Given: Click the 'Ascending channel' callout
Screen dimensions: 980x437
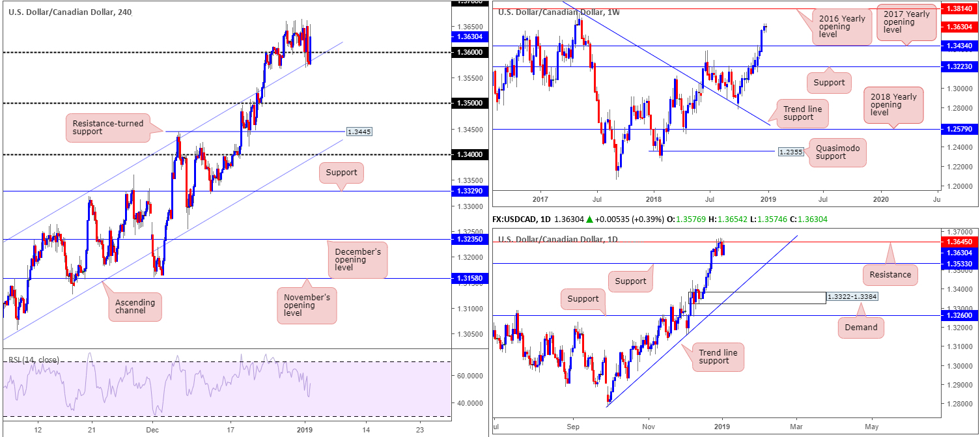Looking at the screenshot, I should [x=136, y=307].
